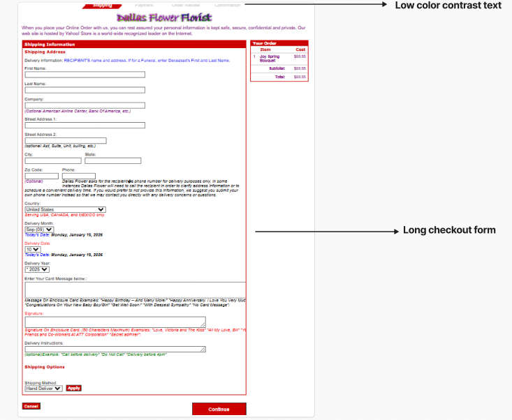Open the Shipping Method dropdown

pyautogui.click(x=43, y=389)
